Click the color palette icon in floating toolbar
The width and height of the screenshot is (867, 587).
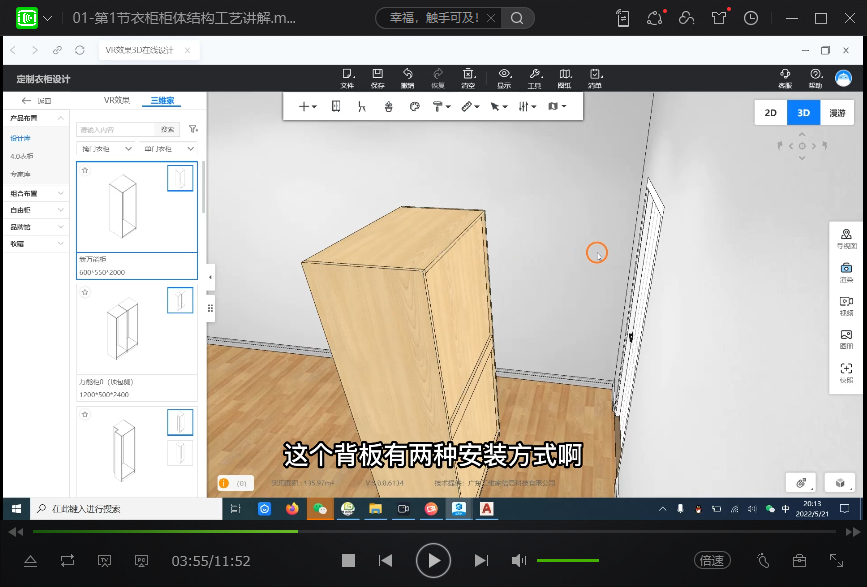(x=414, y=106)
